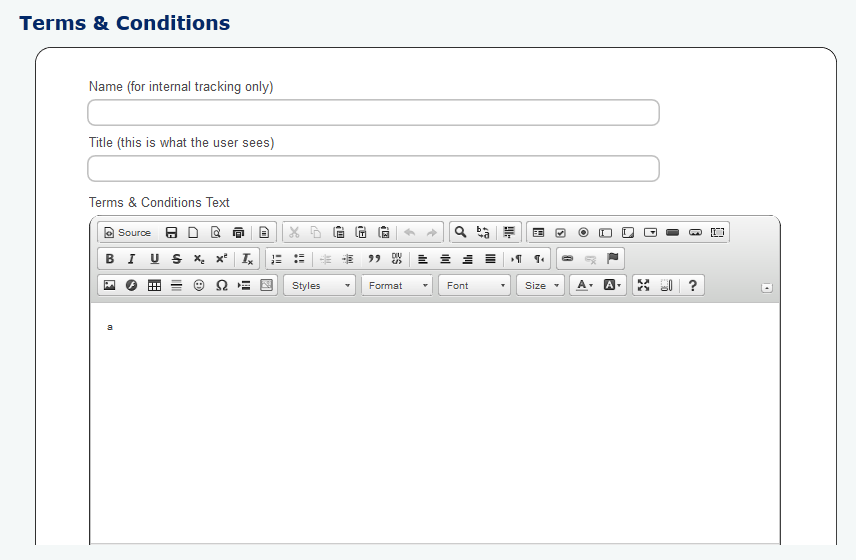
Task: Toggle Bold formatting
Action: pos(109,259)
